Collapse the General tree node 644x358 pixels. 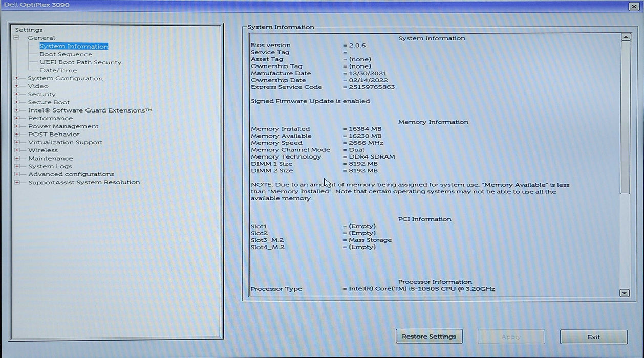(17, 38)
